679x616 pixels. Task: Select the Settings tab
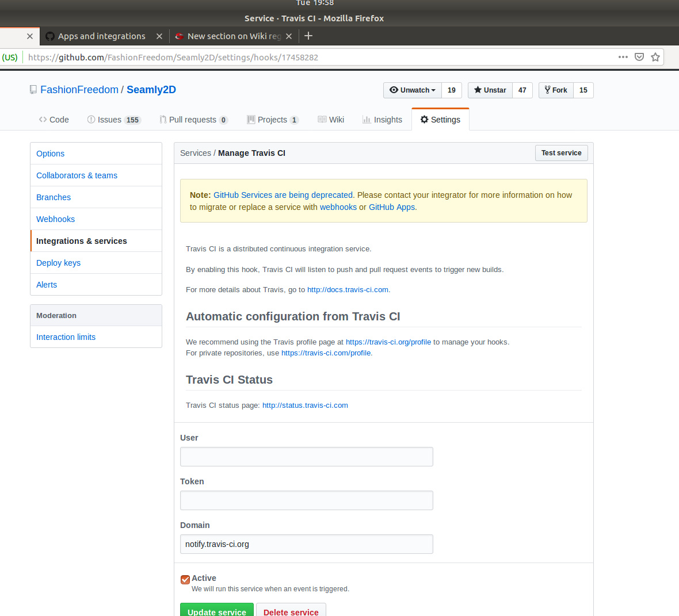(440, 120)
